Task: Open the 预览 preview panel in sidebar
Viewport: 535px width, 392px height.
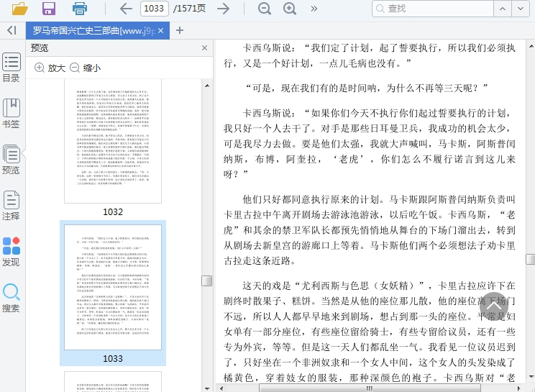Action: 12,160
